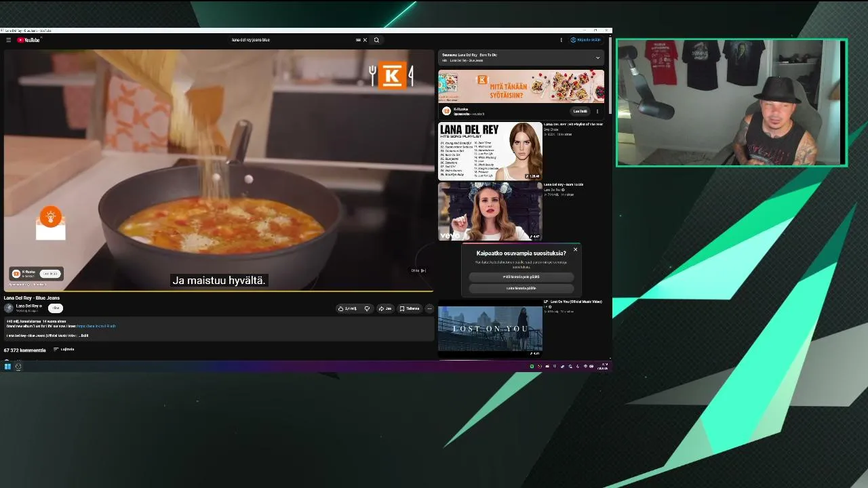868x488 pixels.
Task: Open the Lana Del Rey hits playlist thumbnail
Action: [490, 151]
